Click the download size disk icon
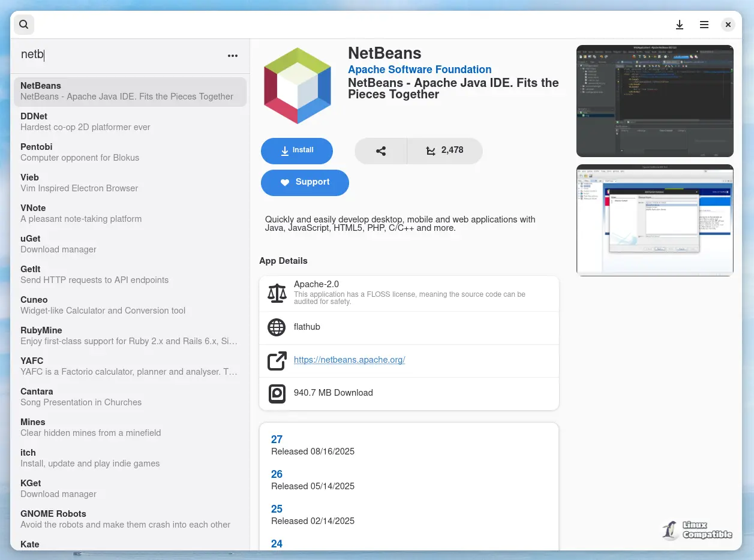754x560 pixels. (x=277, y=393)
